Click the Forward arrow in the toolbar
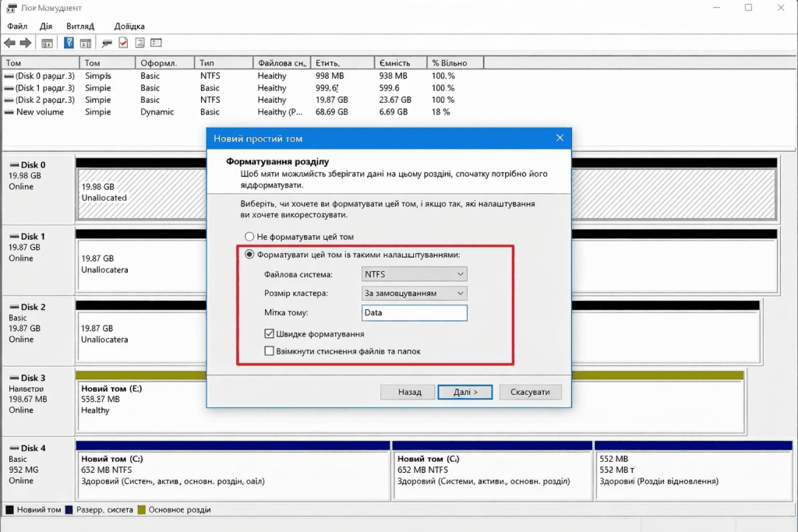798x532 pixels. [25, 43]
